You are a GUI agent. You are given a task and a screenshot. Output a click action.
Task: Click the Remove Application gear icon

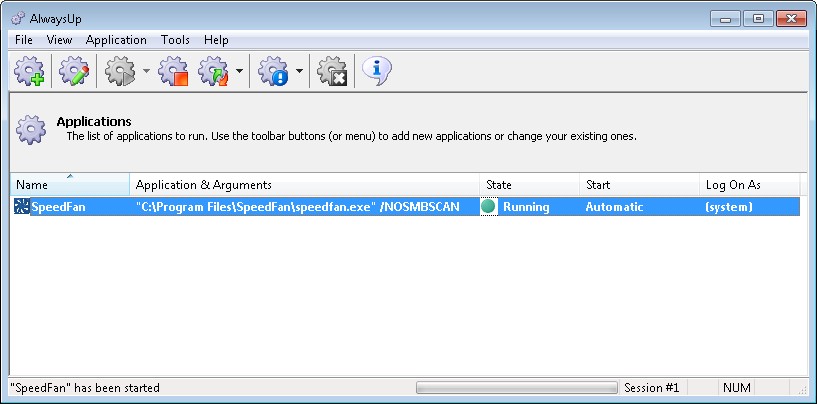click(332, 71)
